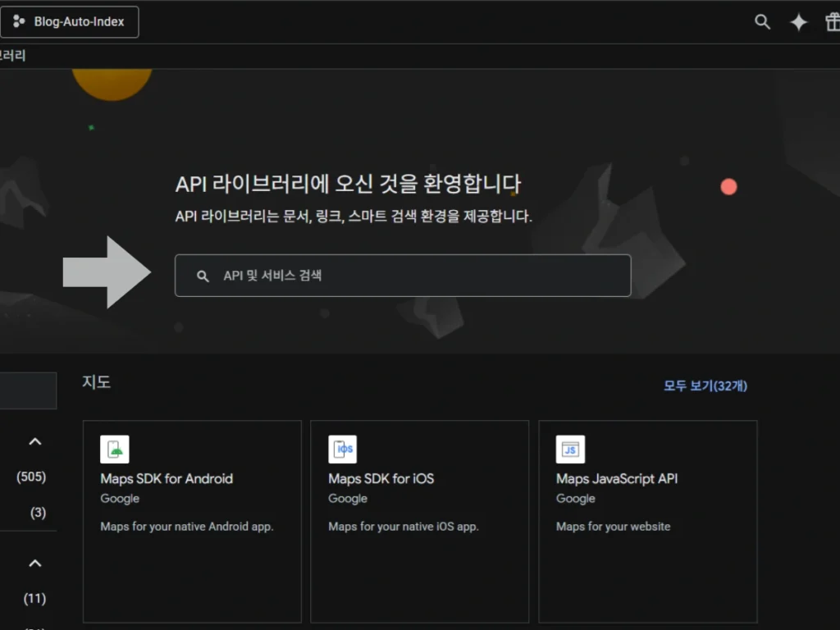This screenshot has width=840, height=630.
Task: Click 'Google' under Maps JavaScript API
Action: pyautogui.click(x=575, y=498)
